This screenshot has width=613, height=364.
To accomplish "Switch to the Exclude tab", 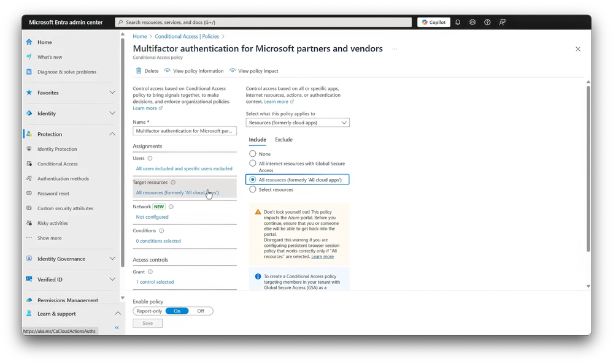I will tap(284, 140).
